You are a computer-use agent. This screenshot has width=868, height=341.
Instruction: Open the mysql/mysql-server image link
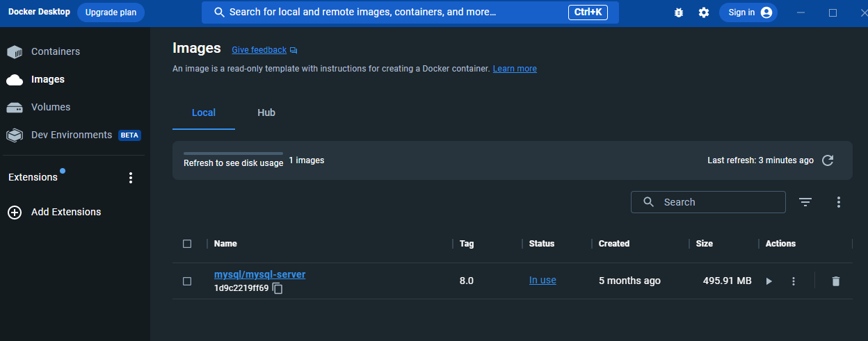[259, 274]
